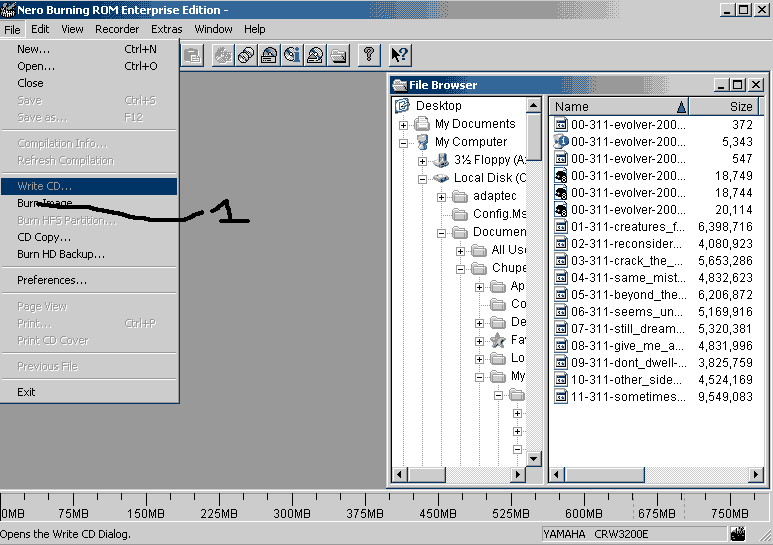Click file list horizontal scrollbar right arrow
The image size is (773, 545).
pyautogui.click(x=755, y=475)
